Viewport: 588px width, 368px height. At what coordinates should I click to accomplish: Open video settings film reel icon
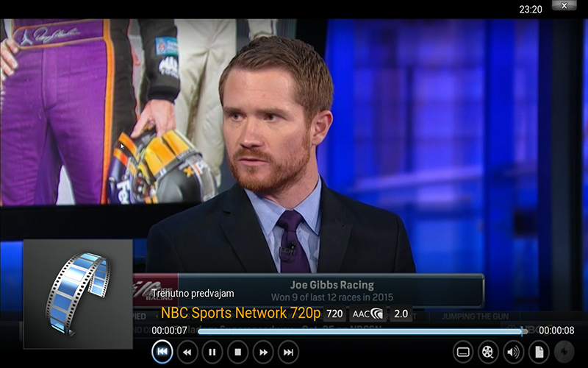tap(488, 352)
